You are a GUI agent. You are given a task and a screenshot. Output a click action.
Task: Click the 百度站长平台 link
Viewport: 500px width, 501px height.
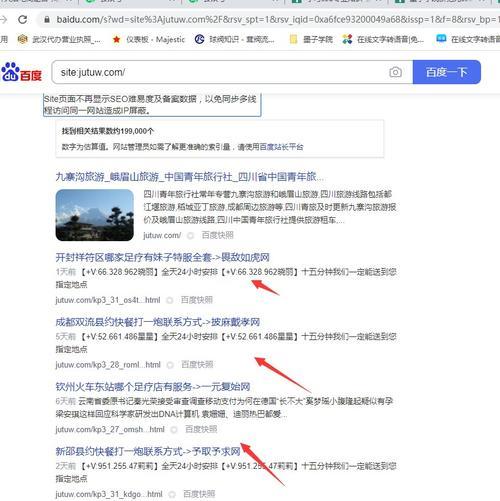pyautogui.click(x=281, y=147)
